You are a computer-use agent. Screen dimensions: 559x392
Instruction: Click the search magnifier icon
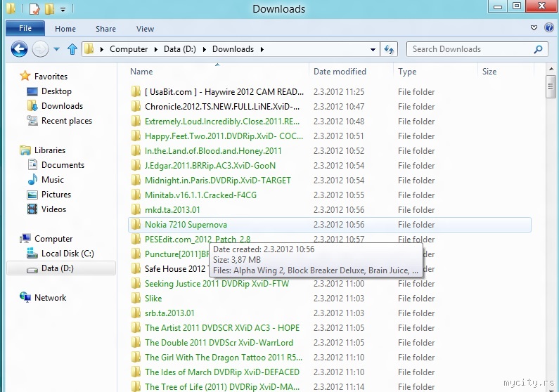[x=539, y=49]
